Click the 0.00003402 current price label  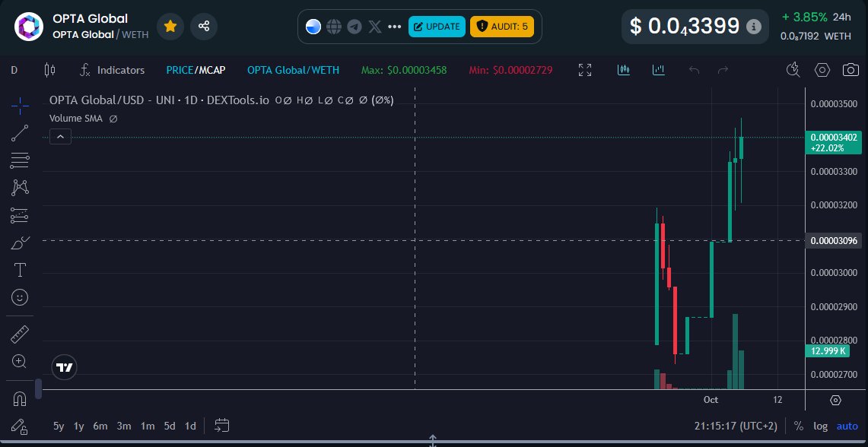coord(833,143)
